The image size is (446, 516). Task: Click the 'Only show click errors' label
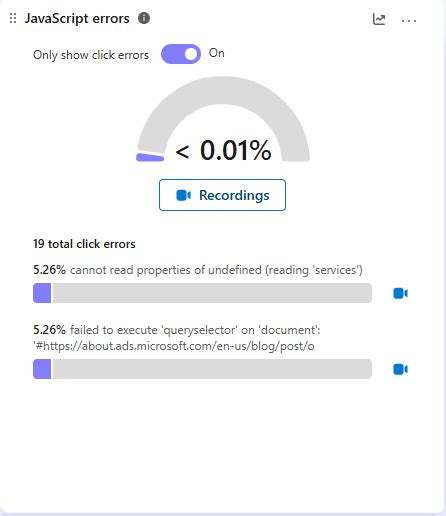91,55
